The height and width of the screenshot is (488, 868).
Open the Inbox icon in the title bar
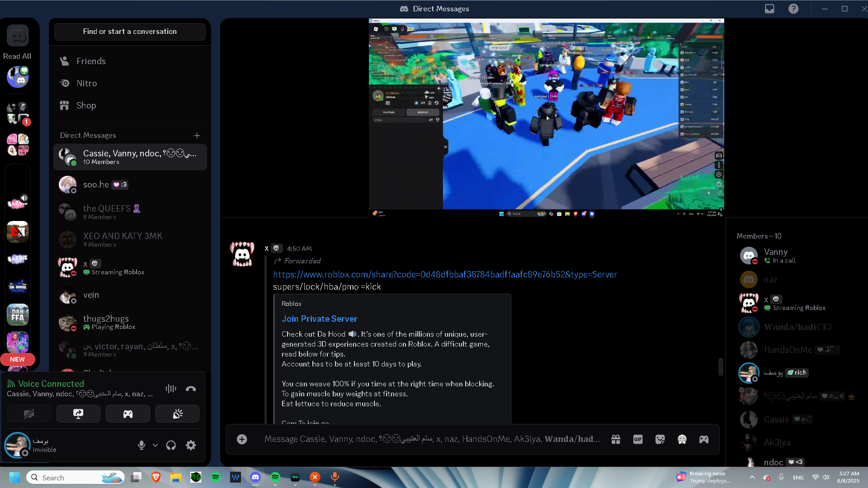[x=769, y=9]
